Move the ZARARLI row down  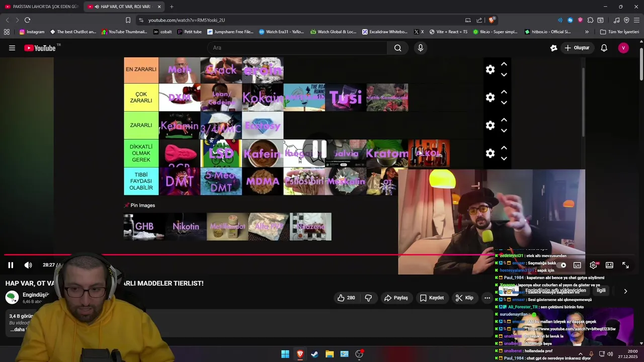pyautogui.click(x=504, y=131)
